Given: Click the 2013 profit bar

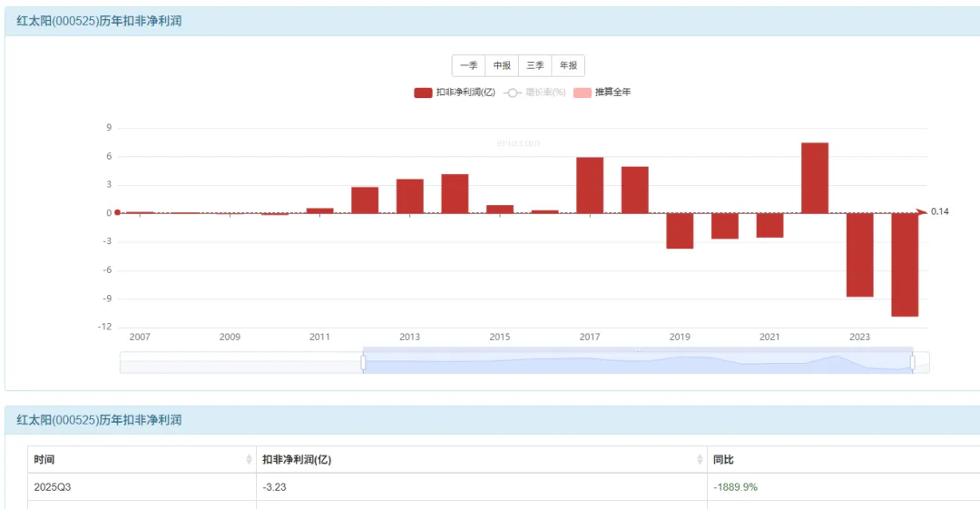Looking at the screenshot, I should pyautogui.click(x=409, y=196).
